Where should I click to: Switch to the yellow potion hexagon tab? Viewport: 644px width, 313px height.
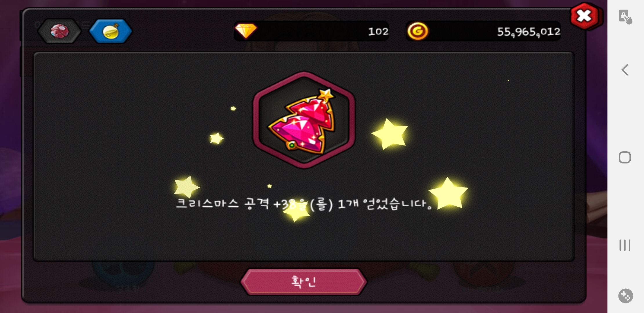(x=111, y=31)
